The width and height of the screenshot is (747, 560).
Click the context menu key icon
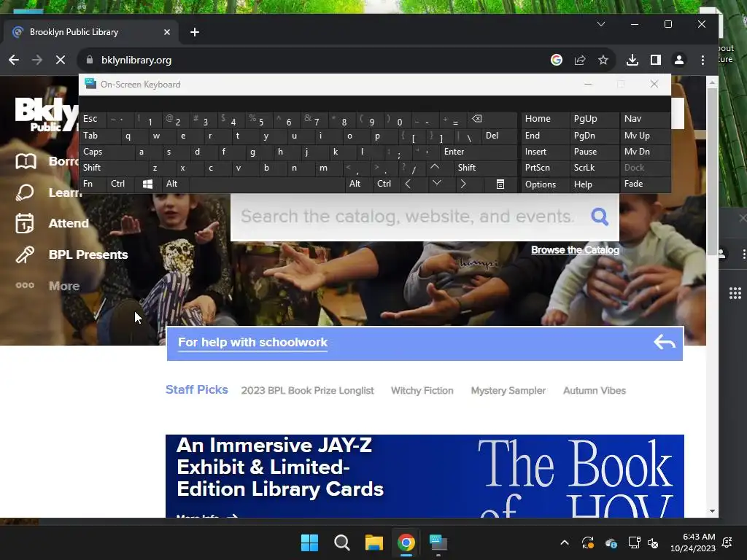(500, 184)
